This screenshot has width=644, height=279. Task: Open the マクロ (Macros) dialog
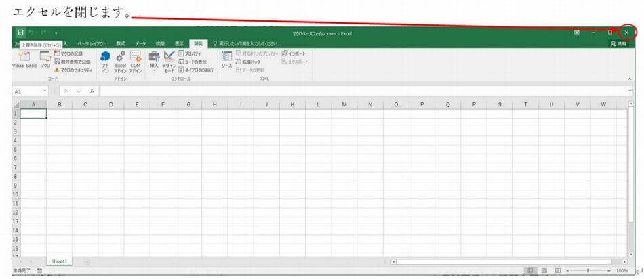(x=45, y=60)
